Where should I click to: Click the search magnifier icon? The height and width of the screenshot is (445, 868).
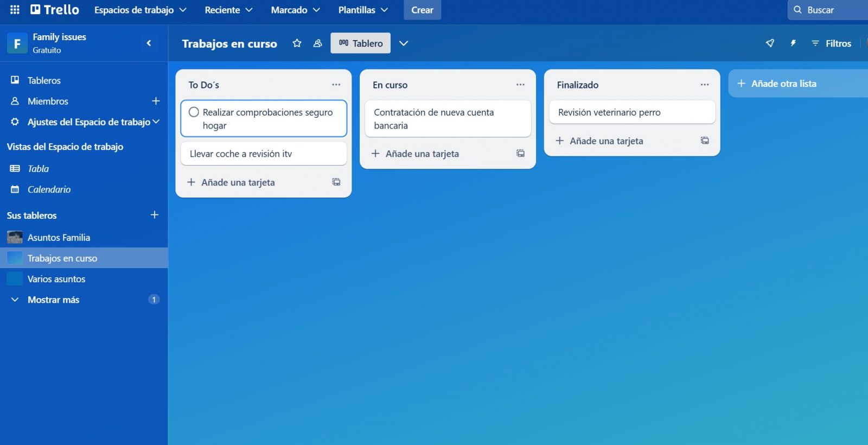tap(797, 10)
